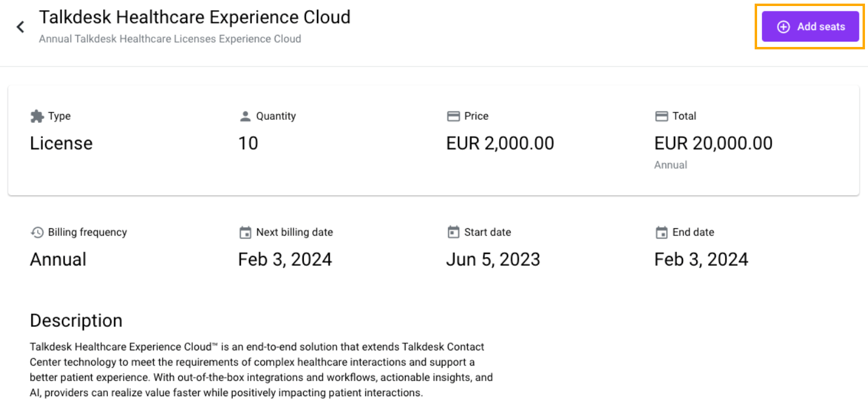Select the Annual Talkdesk Healthcare Licenses subtitle
Screen dimensions: 868x407
coord(170,39)
